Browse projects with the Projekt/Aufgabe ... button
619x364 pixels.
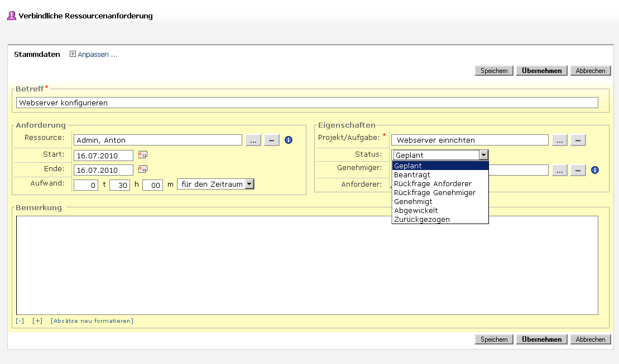(x=559, y=140)
